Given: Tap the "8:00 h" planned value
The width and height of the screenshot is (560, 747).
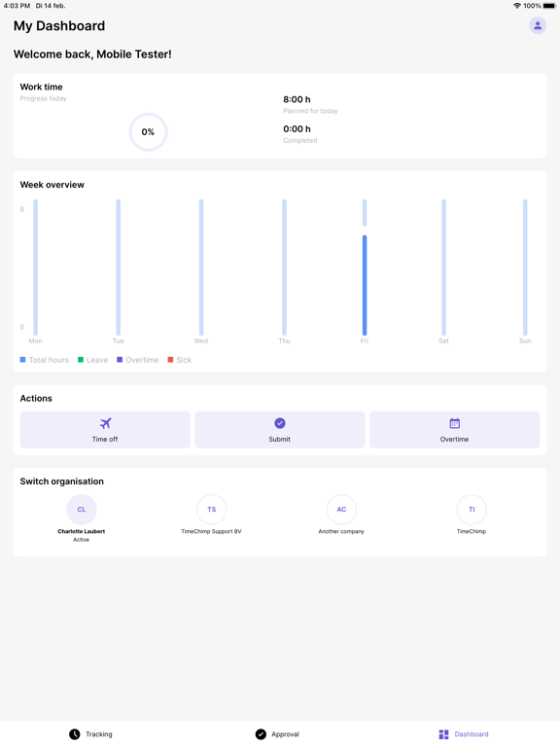Looking at the screenshot, I should pos(297,99).
